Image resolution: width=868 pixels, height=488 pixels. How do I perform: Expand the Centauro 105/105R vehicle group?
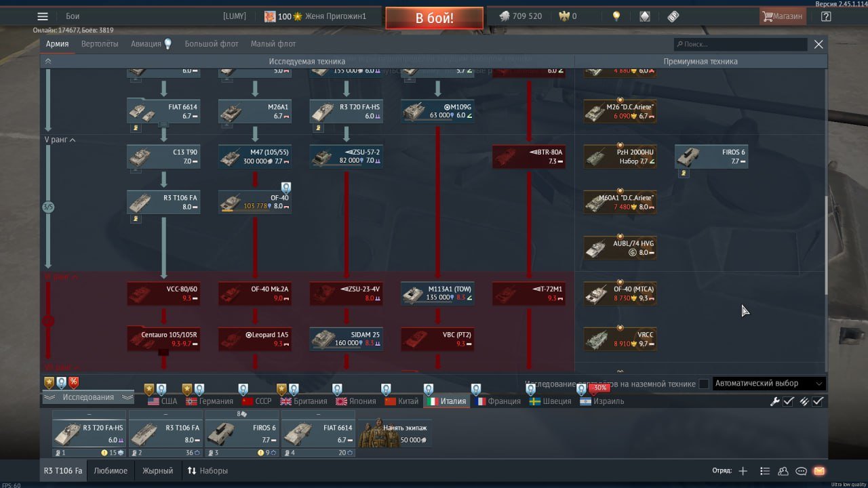[163, 352]
